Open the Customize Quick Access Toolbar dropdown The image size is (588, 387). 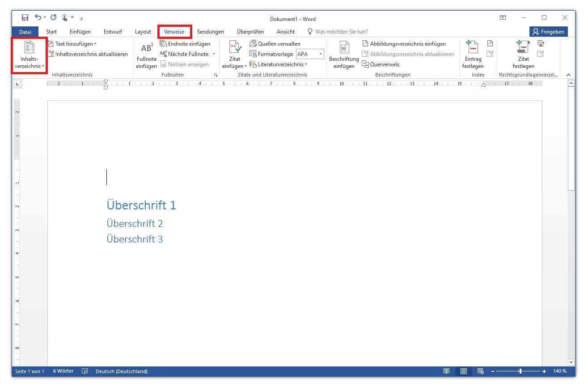pos(81,18)
